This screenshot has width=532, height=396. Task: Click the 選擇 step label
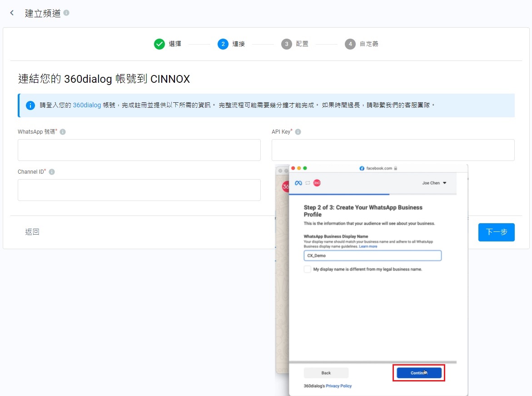(x=175, y=44)
